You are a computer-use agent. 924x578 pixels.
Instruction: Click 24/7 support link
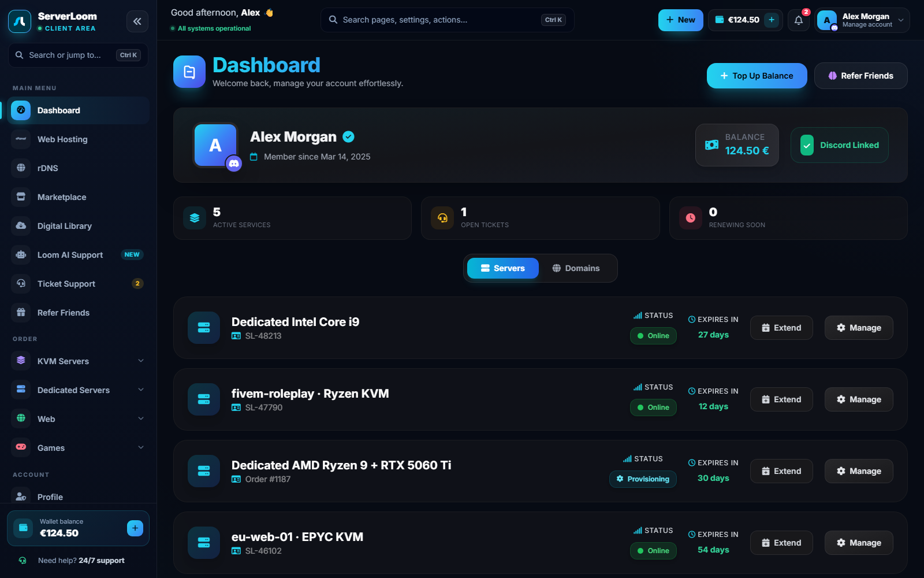102,561
